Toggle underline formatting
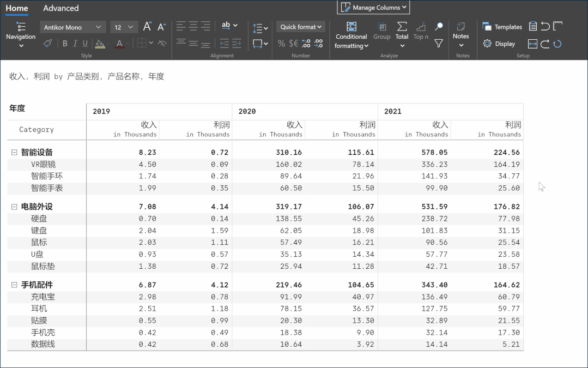The height and width of the screenshot is (368, 588). (x=85, y=44)
